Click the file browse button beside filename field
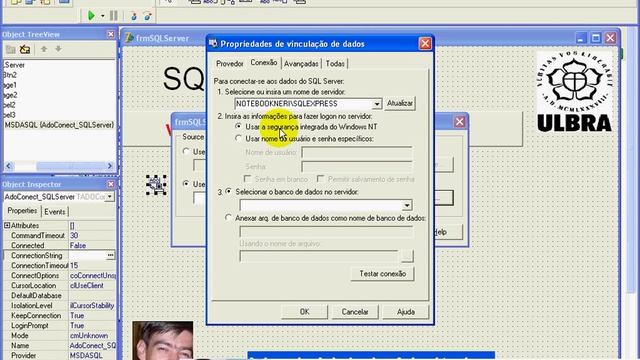 coord(407,256)
